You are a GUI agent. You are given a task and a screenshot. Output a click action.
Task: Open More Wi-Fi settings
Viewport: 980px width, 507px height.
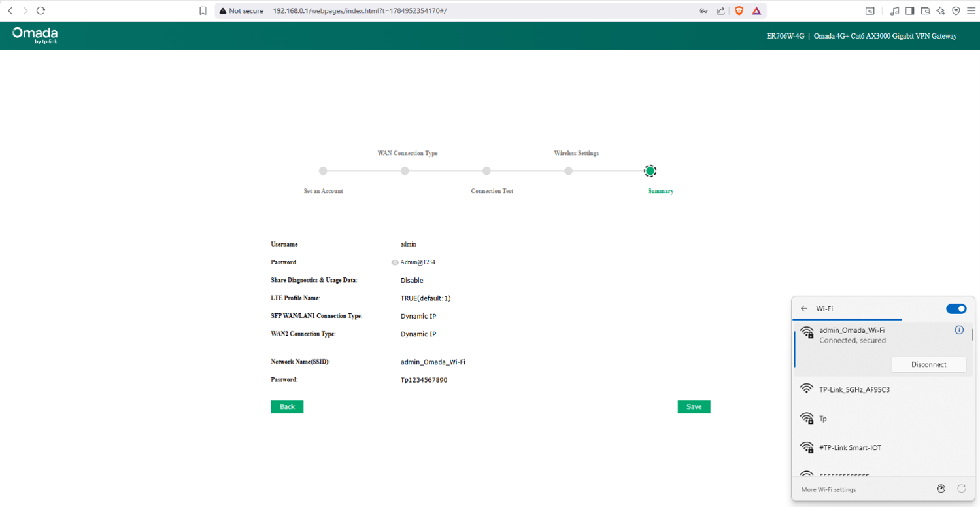[x=828, y=489]
